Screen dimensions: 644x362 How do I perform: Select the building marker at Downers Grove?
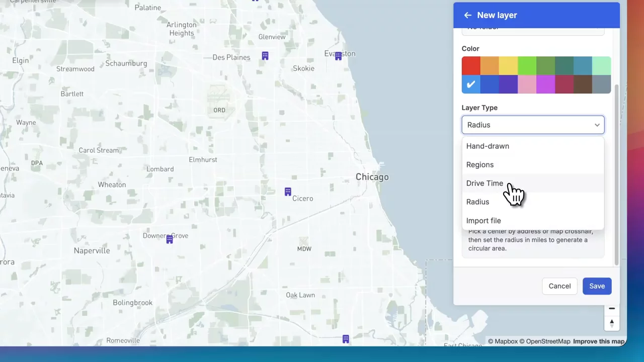pos(170,239)
